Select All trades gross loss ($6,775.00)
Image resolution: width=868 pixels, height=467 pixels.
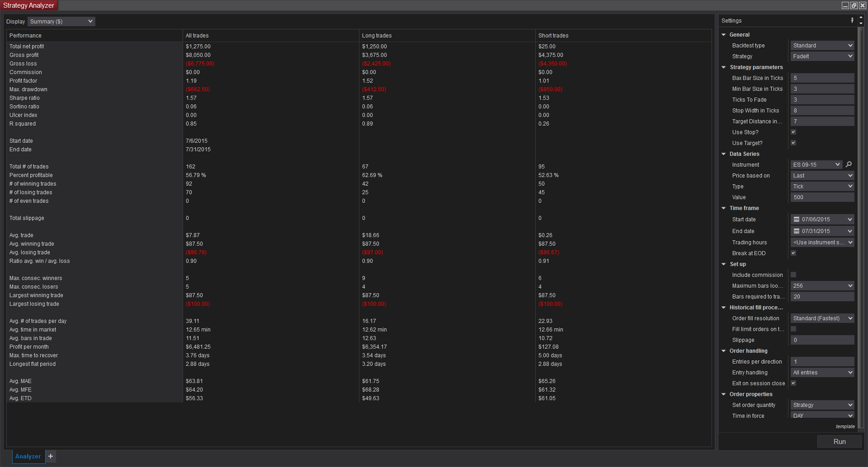(x=200, y=64)
